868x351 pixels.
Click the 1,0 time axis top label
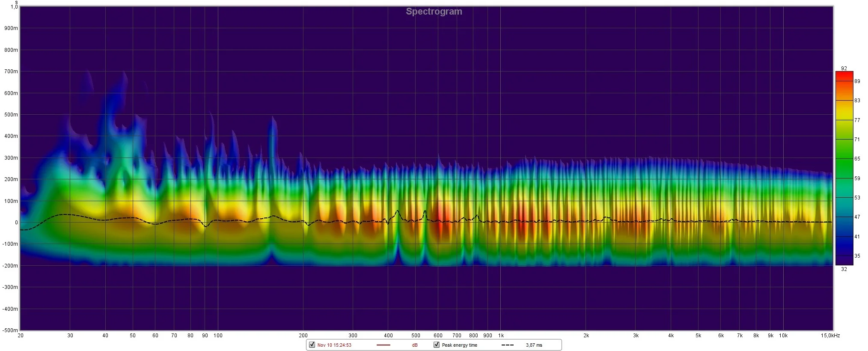[x=14, y=7]
